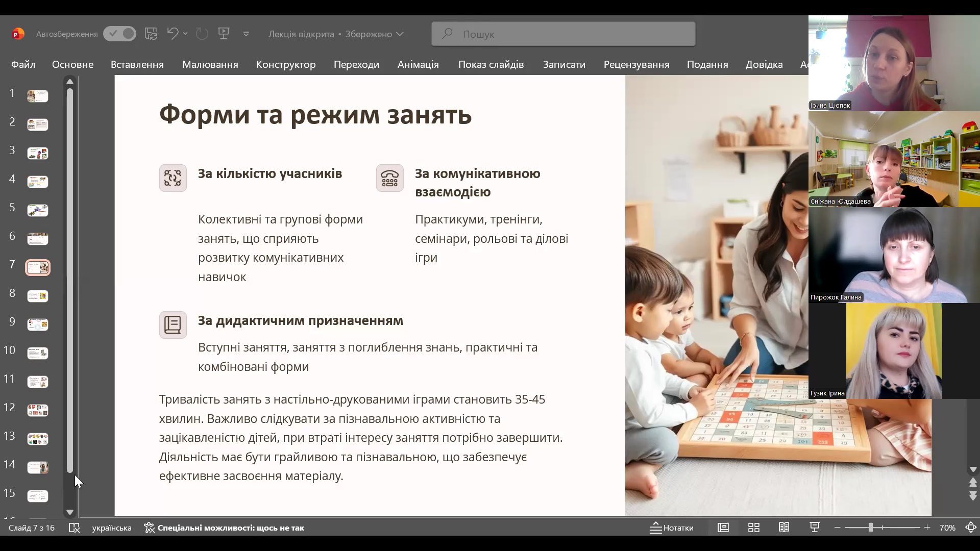
Task: Launch slideshow icon in status bar
Action: pos(815,528)
